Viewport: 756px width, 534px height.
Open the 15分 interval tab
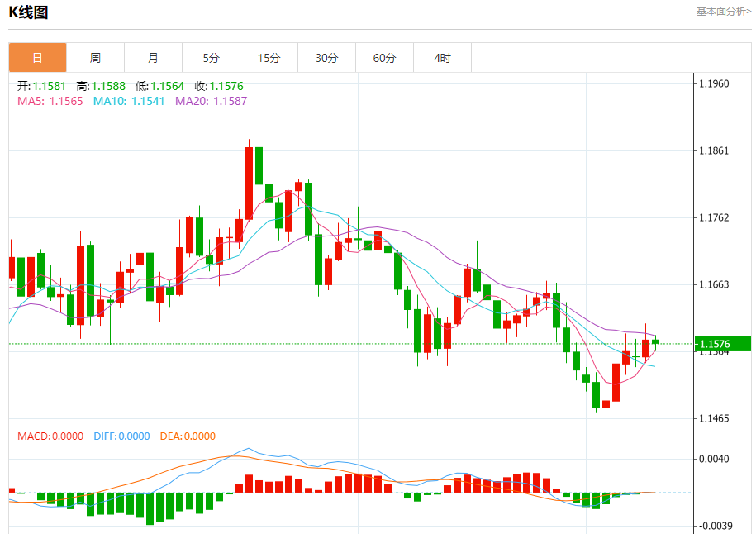(x=269, y=58)
